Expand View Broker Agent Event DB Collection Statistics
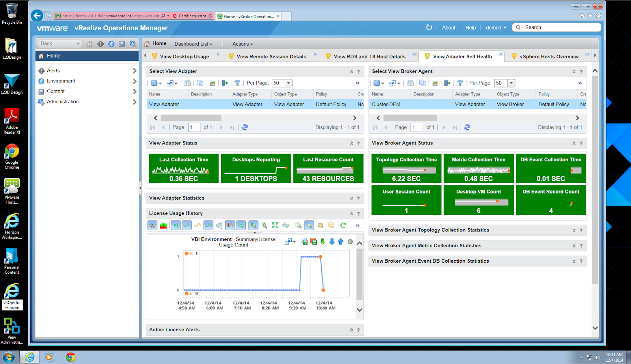The height and width of the screenshot is (364, 631). (574, 261)
